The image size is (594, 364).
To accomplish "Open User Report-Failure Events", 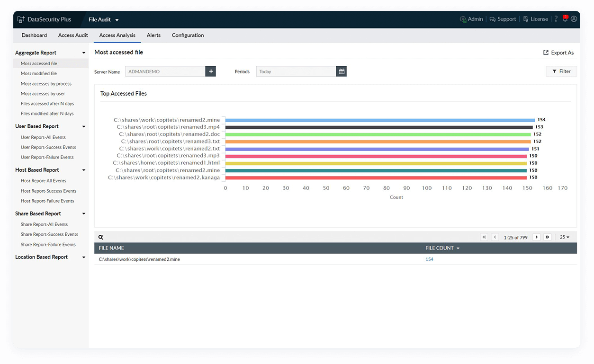I will point(47,157).
